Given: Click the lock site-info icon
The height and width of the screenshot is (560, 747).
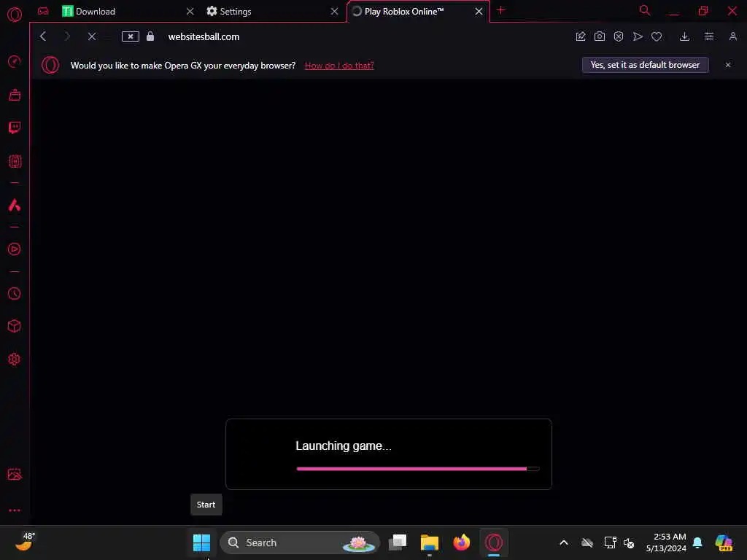Looking at the screenshot, I should (x=150, y=36).
